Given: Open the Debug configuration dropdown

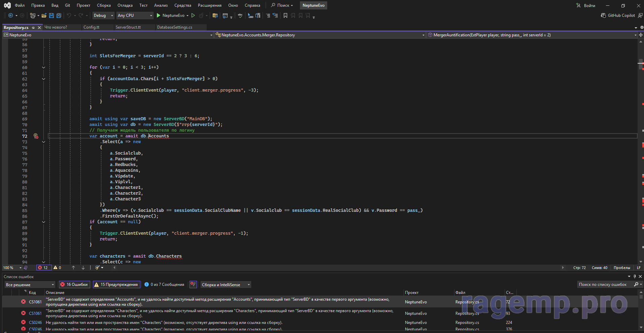Looking at the screenshot, I should click(103, 15).
